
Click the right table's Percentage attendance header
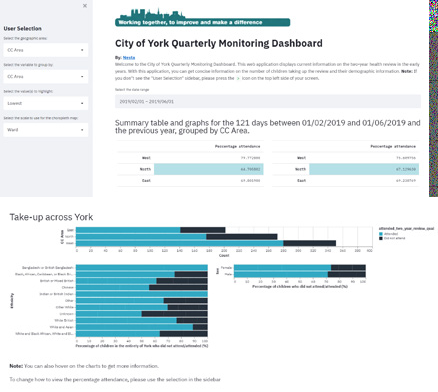tap(393, 146)
